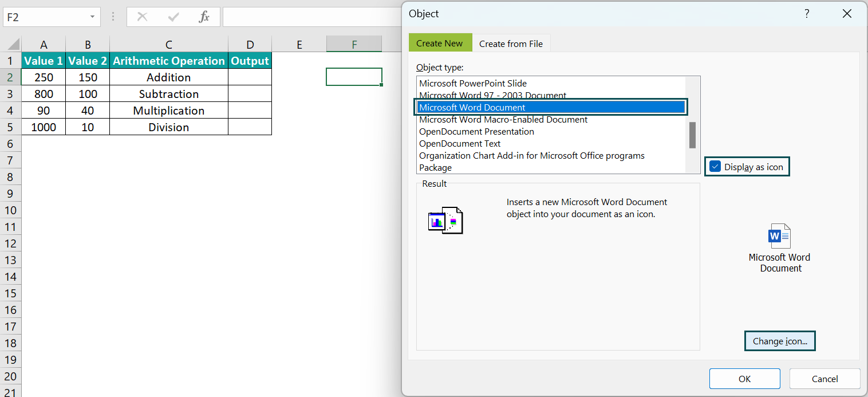The height and width of the screenshot is (397, 868).
Task: Select Microsoft Word 97 - 2003 Document
Action: 551,95
